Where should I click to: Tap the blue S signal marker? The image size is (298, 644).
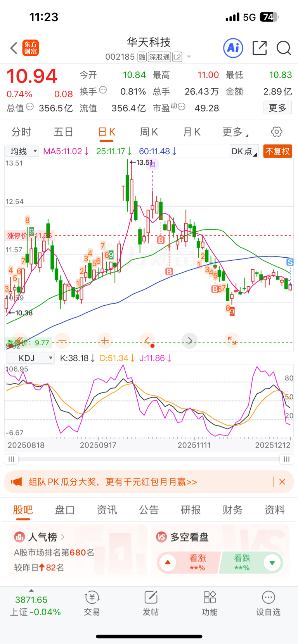(289, 262)
